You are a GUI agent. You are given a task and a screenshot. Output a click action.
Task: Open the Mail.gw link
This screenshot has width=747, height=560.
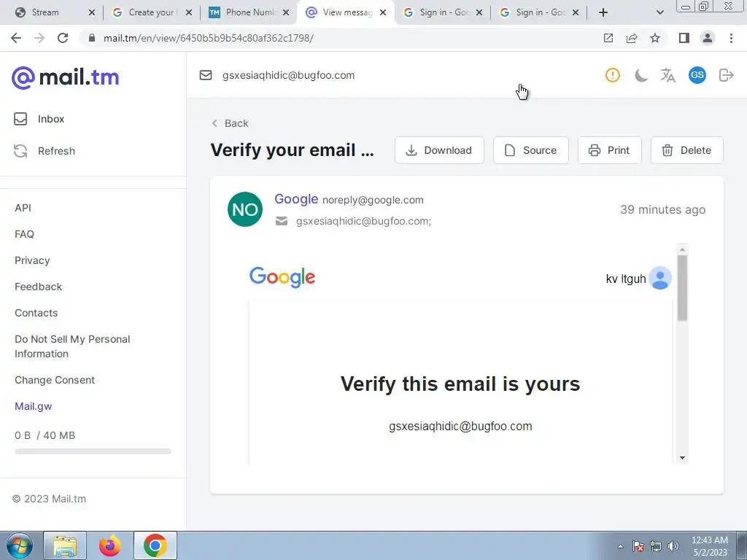(34, 406)
